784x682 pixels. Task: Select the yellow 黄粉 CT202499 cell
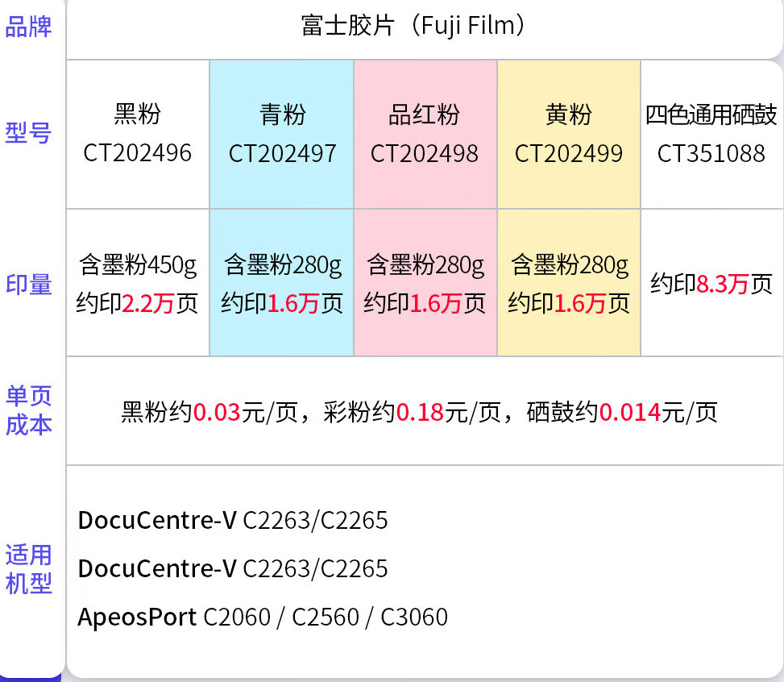click(x=569, y=134)
